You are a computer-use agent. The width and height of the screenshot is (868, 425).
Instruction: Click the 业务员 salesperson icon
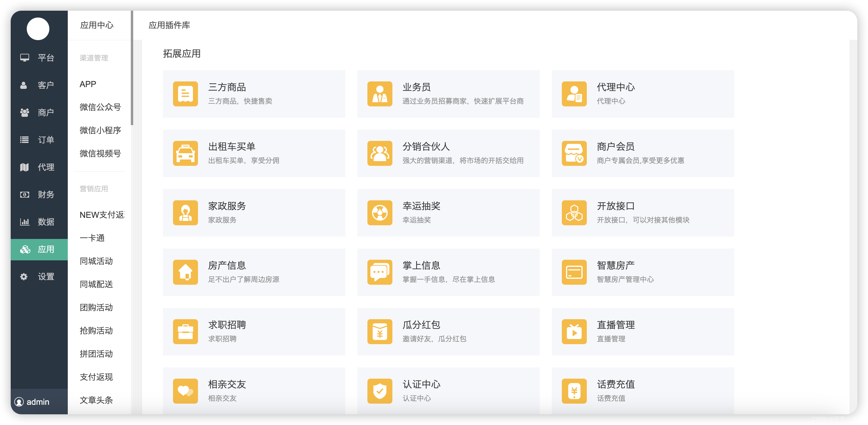click(x=380, y=94)
